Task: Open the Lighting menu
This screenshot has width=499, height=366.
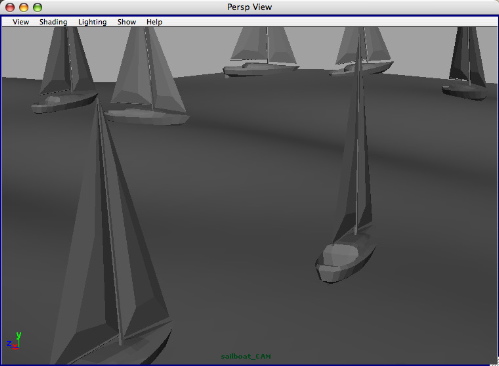Action: click(x=92, y=22)
